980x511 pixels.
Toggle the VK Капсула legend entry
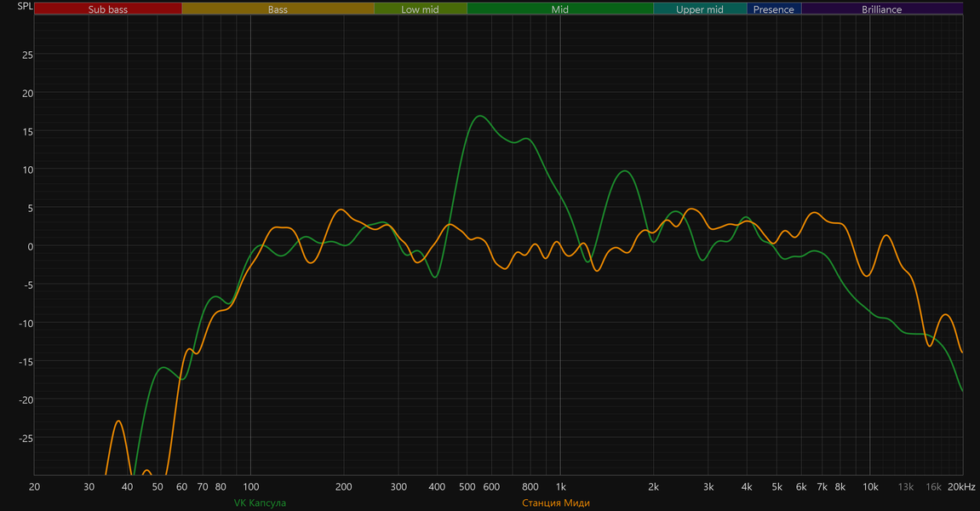click(x=260, y=502)
